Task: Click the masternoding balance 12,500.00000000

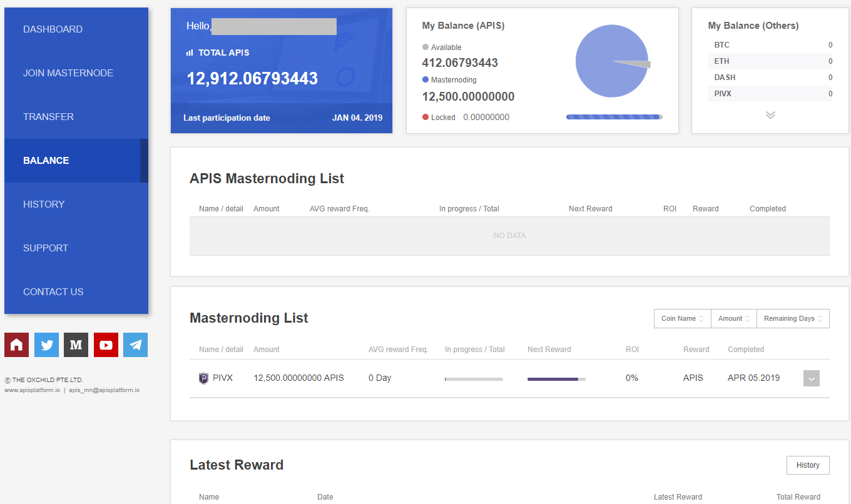Action: pos(468,97)
